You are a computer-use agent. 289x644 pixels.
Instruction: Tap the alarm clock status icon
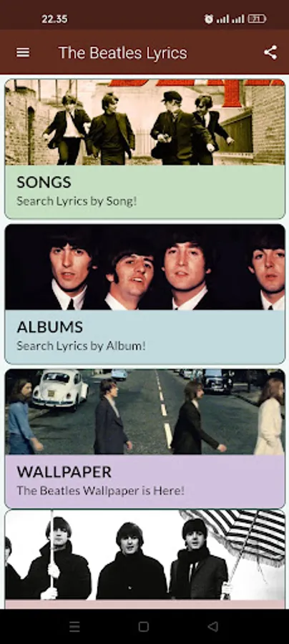coord(209,19)
